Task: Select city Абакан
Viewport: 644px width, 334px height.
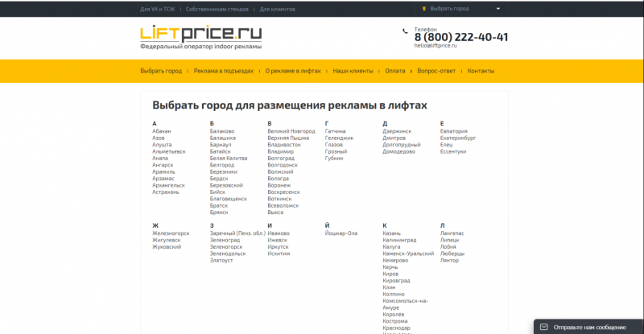Action: tap(162, 131)
